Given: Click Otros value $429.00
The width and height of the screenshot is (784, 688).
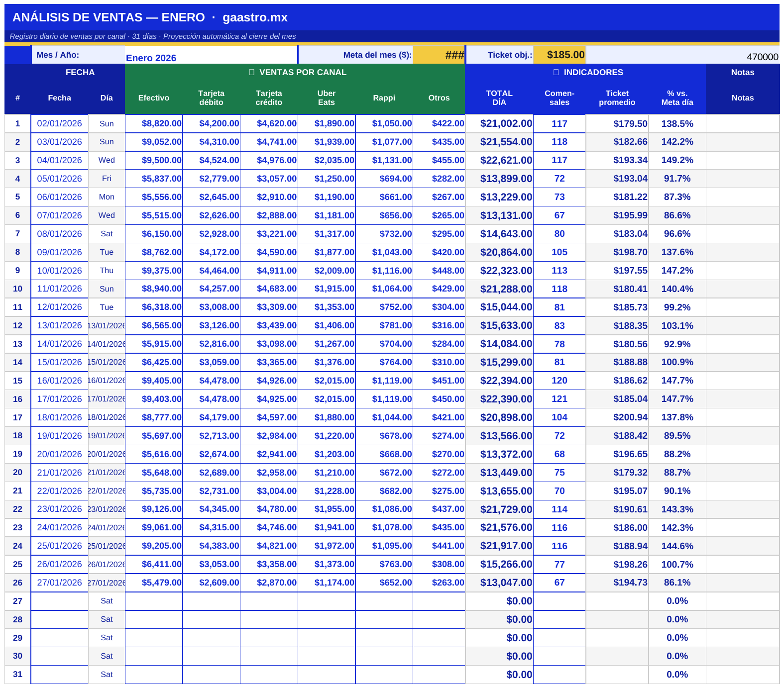Looking at the screenshot, I should (439, 289).
